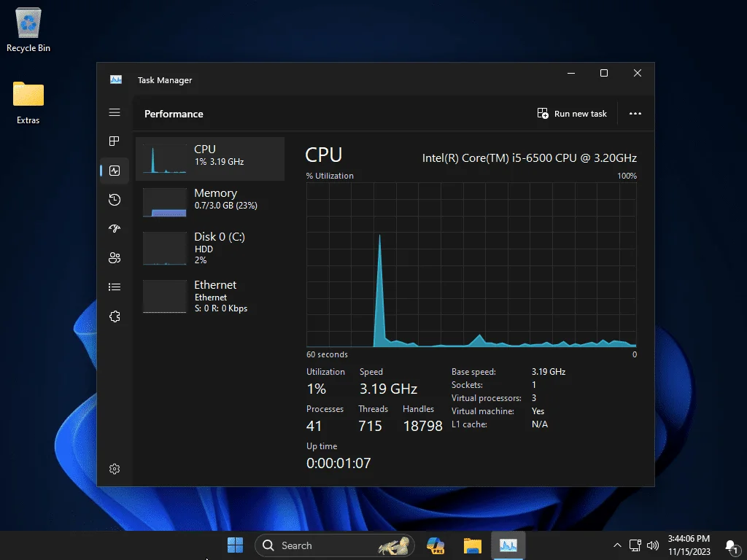The width and height of the screenshot is (747, 560).
Task: Click the 3.19 GHz Speed value
Action: click(x=388, y=389)
